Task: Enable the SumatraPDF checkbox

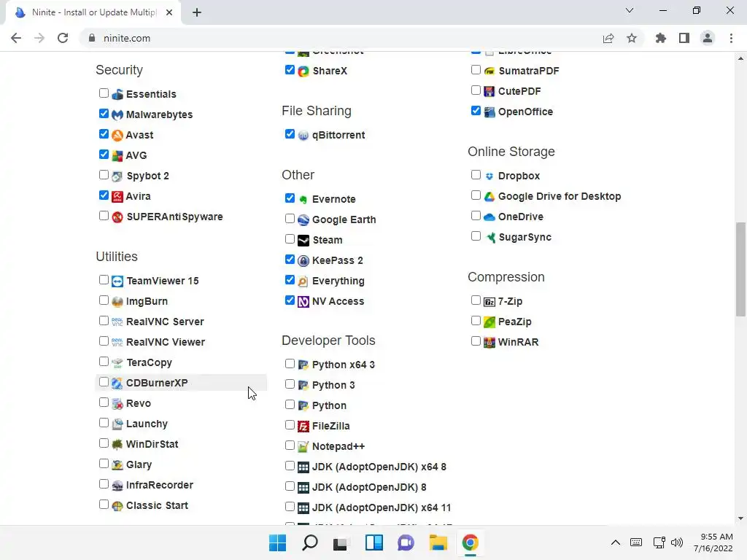Action: (476, 70)
